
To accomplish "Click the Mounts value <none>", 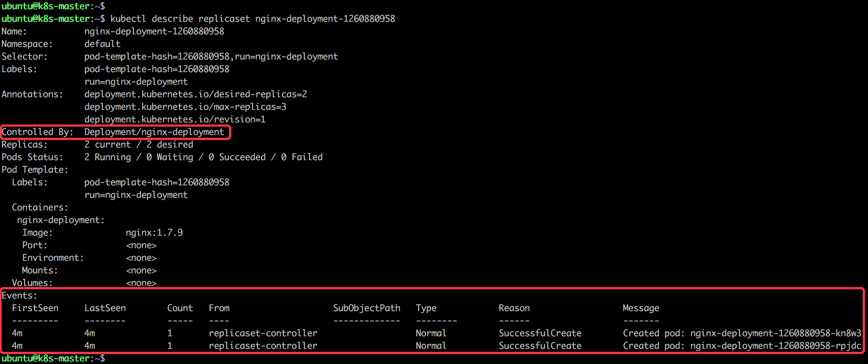I will tap(141, 270).
